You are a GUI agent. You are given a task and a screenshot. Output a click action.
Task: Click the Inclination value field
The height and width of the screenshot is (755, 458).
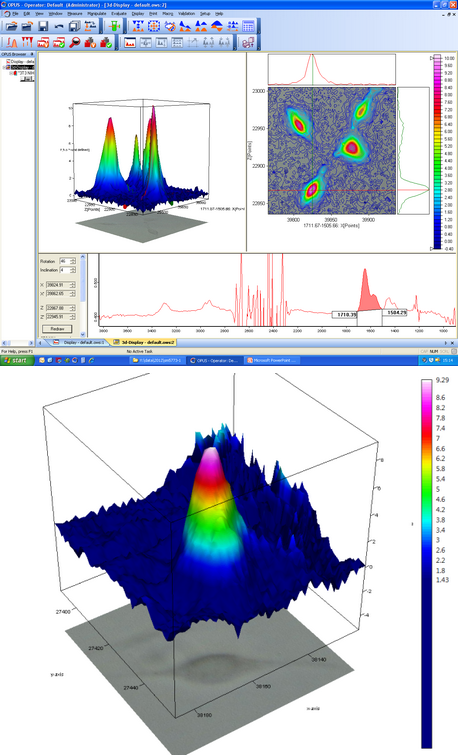tap(65, 270)
